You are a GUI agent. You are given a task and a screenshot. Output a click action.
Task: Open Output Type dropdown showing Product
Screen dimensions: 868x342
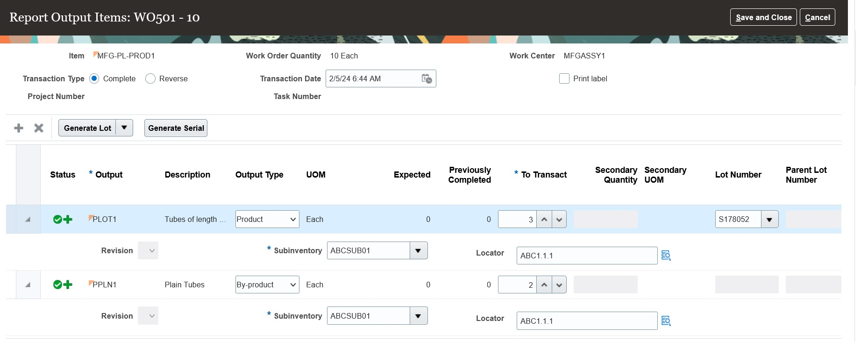267,219
